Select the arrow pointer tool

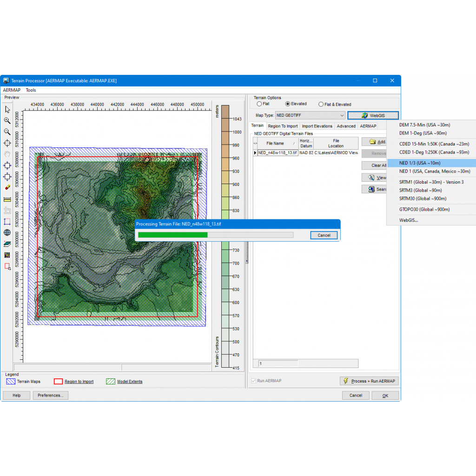pos(7,110)
